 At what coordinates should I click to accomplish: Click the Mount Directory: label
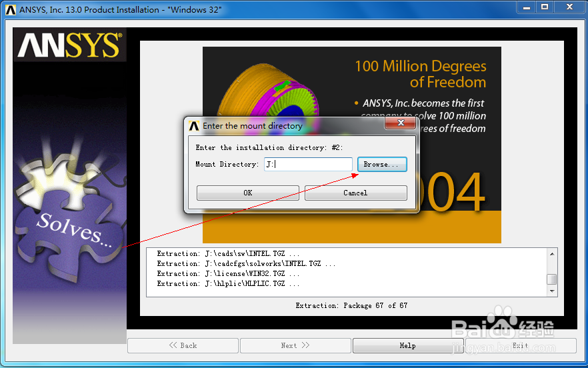227,164
